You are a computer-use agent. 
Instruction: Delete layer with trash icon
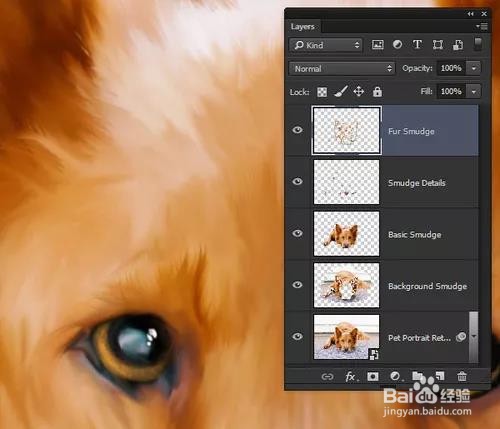(462, 376)
